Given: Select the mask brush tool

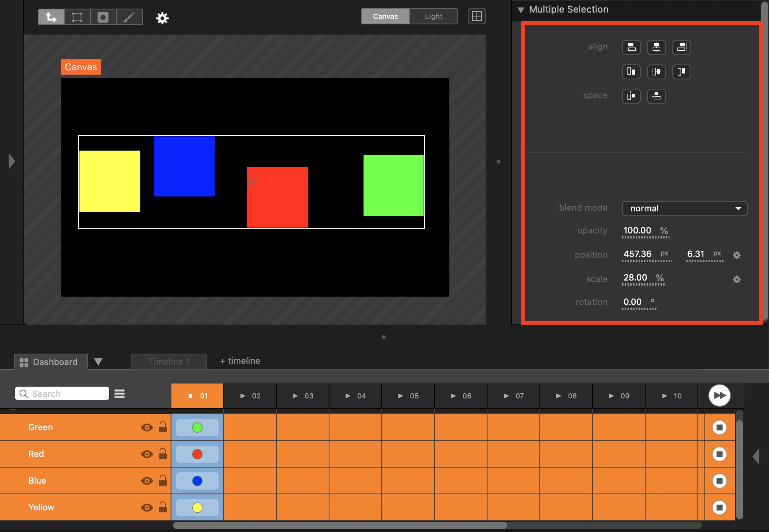Looking at the screenshot, I should click(129, 17).
